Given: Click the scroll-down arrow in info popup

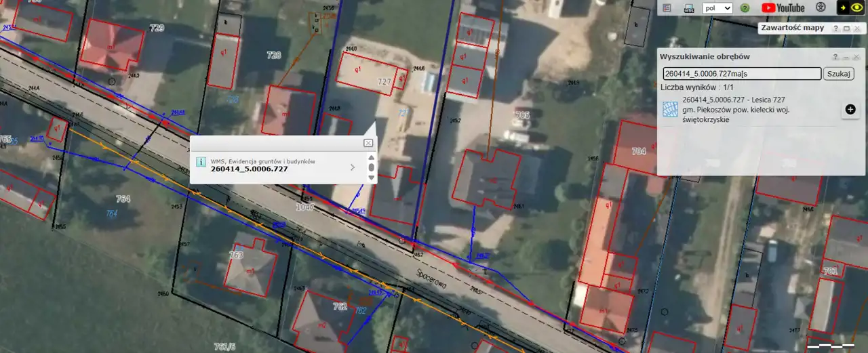Looking at the screenshot, I should (x=372, y=178).
